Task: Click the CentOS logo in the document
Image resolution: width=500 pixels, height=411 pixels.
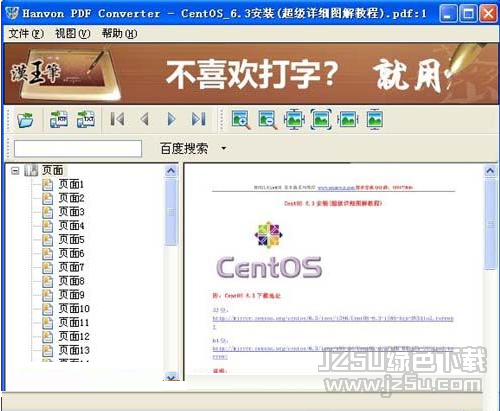Action: click(x=269, y=250)
